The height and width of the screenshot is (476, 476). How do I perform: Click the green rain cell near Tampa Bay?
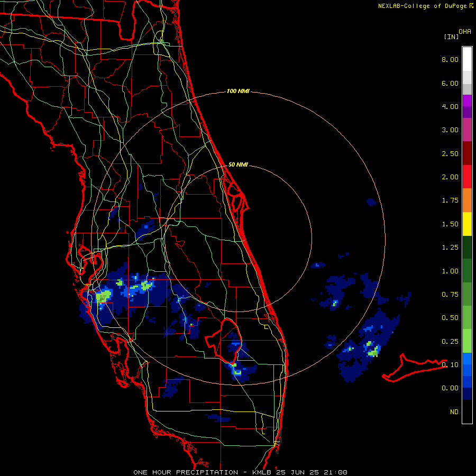(x=103, y=296)
